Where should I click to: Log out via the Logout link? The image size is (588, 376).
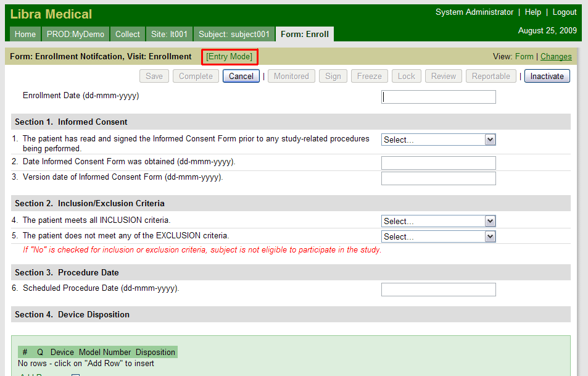point(564,12)
